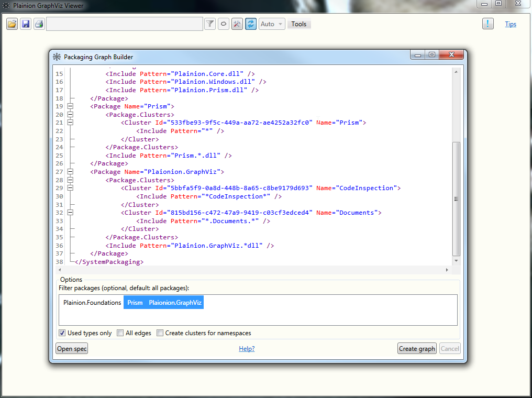Screen dimensions: 532x398
Task: Click the "Plainion.GraphViz.*dll" pattern text
Action: (x=217, y=245)
